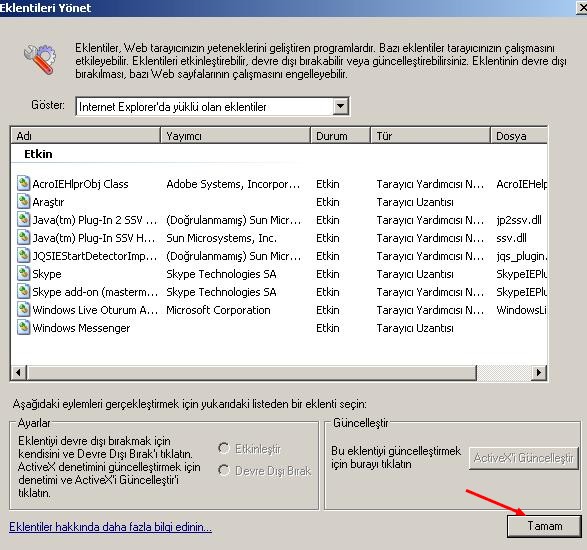The height and width of the screenshot is (550, 587).
Task: Click the Java(tm) Plug-In SSV H... icon
Action: click(x=23, y=237)
